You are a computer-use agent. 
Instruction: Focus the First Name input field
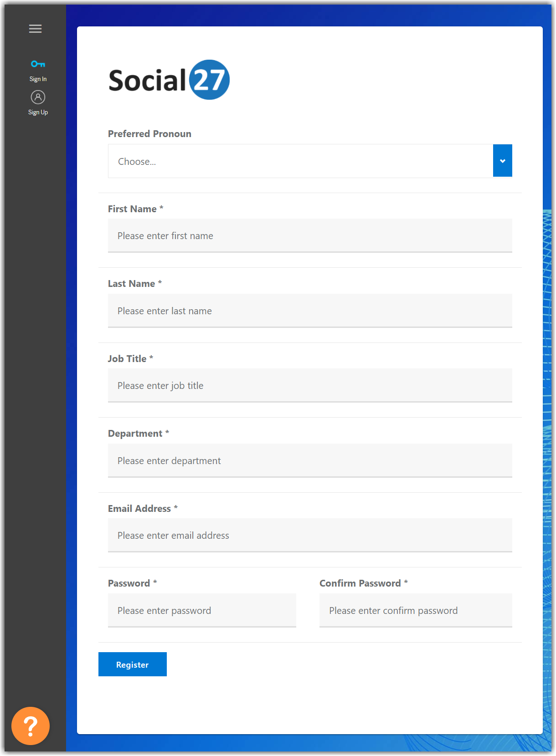[x=310, y=235]
